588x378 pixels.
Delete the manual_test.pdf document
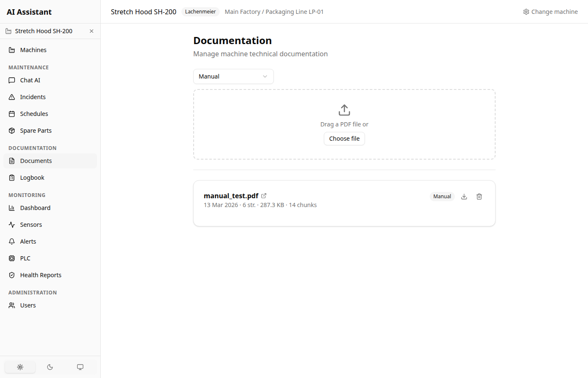coord(479,196)
